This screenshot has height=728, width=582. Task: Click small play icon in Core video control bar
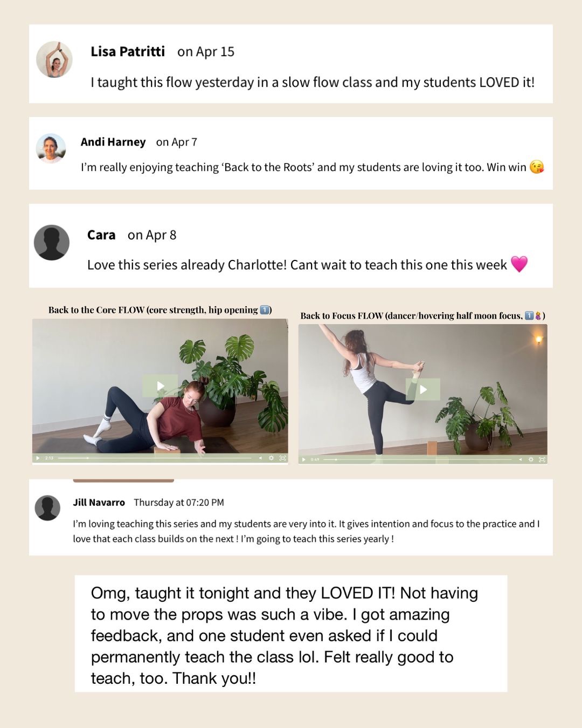coord(38,458)
